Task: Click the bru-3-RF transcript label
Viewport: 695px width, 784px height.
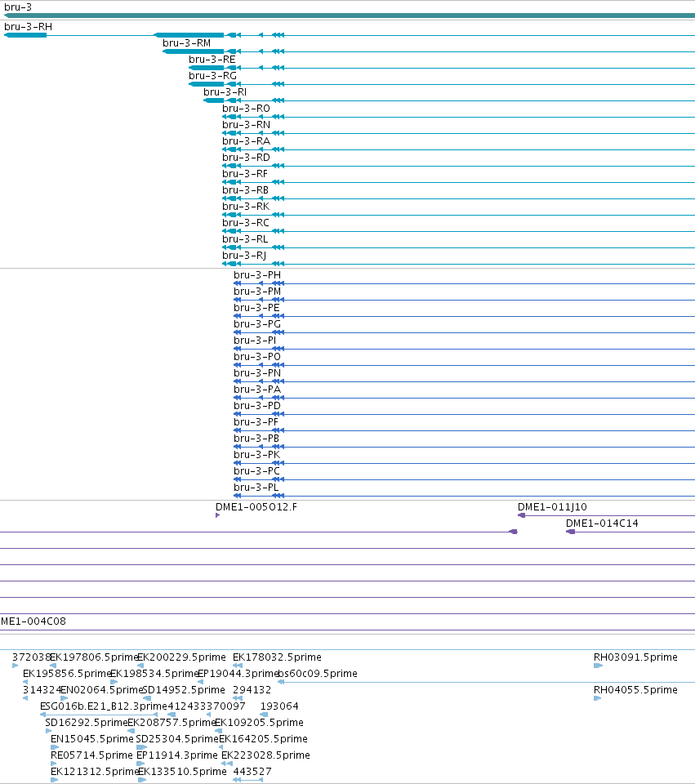Action: tap(245, 174)
